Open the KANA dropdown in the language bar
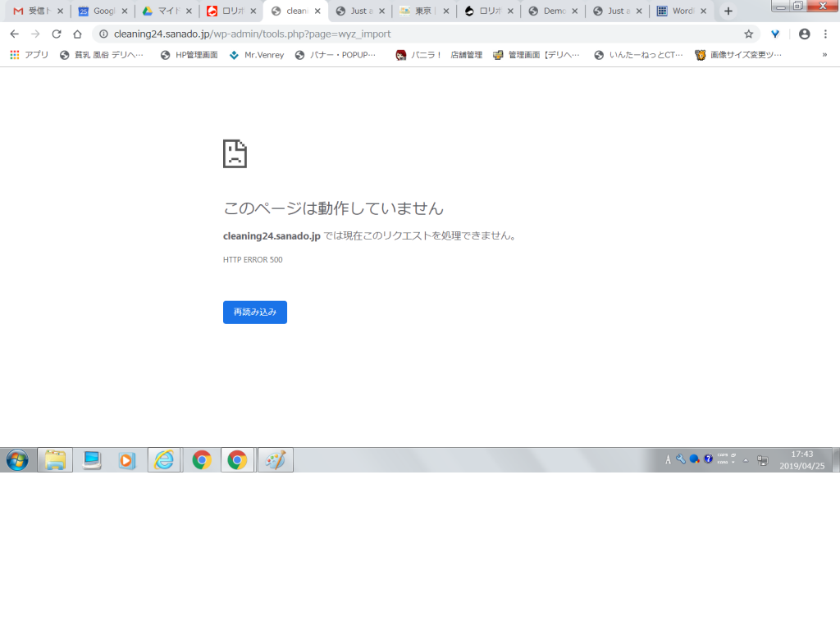Image resolution: width=840 pixels, height=630 pixels. click(x=733, y=463)
